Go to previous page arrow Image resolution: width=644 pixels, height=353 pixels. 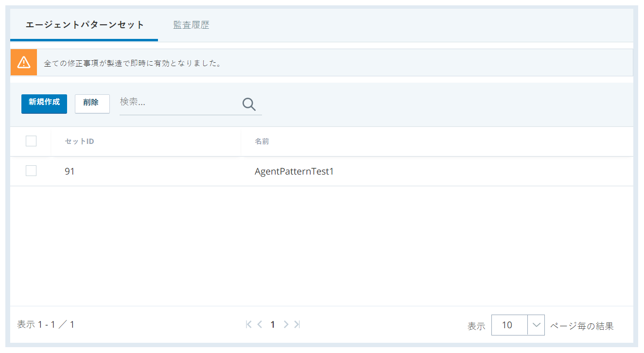coord(260,324)
